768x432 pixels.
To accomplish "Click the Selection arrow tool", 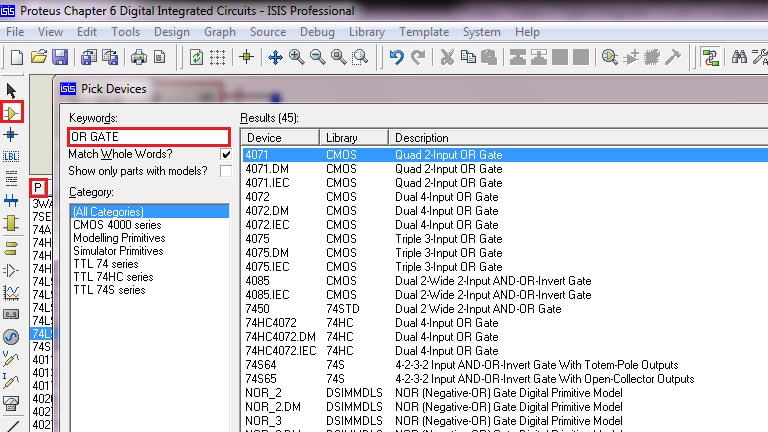I will click(12, 92).
